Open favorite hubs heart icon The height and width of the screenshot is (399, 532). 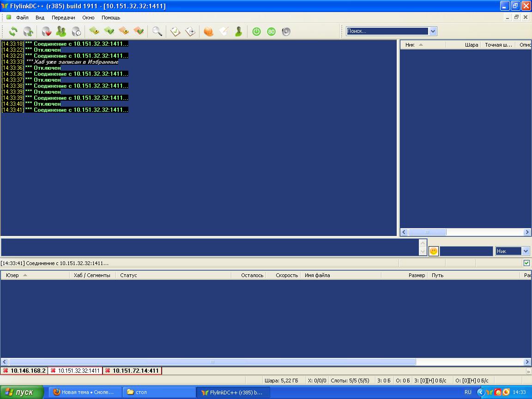coord(46,31)
